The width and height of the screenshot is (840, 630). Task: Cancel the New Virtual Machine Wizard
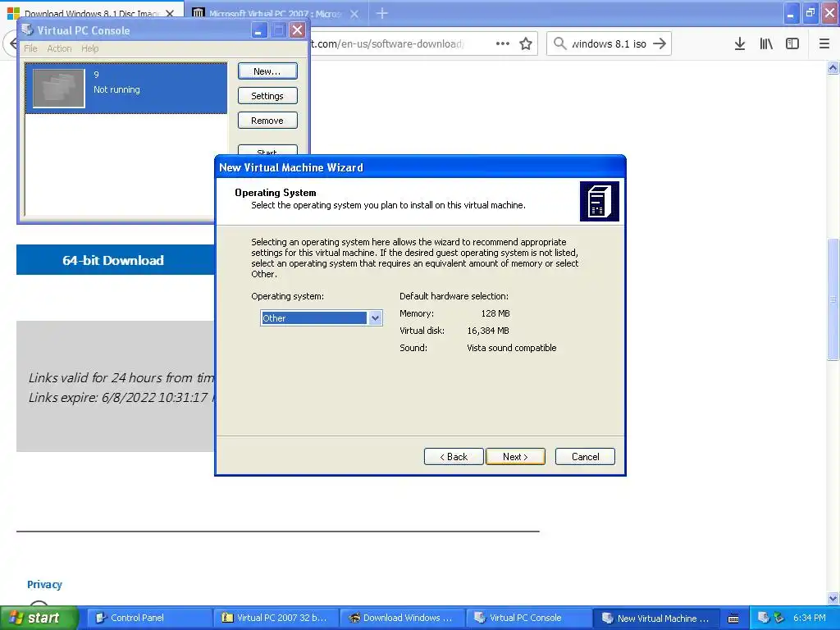pos(585,456)
